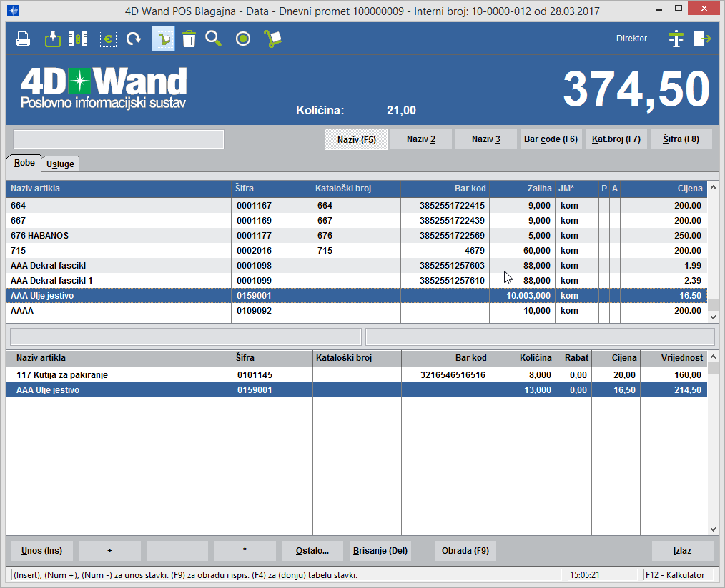Click lower table scrollbar down arrow
The image size is (725, 588).
pos(713,529)
